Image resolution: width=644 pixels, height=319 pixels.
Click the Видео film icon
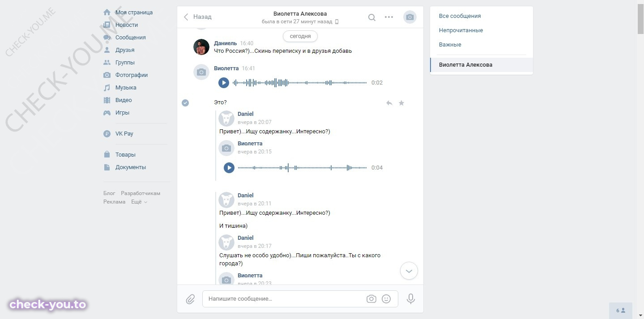click(x=107, y=100)
